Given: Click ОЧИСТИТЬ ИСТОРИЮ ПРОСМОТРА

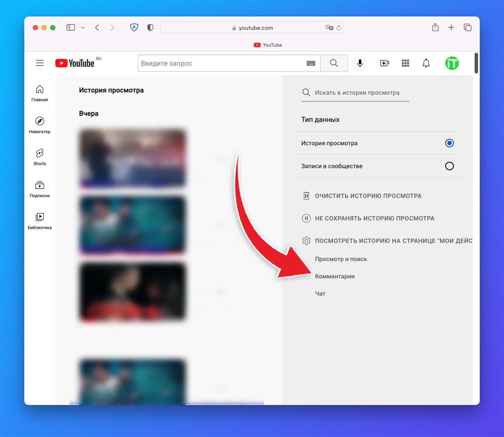Looking at the screenshot, I should (x=368, y=196).
